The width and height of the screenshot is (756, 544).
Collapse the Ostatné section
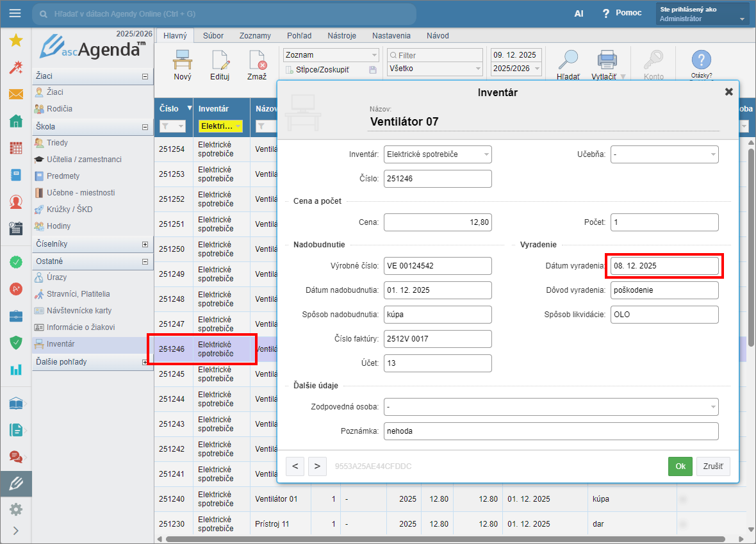(145, 261)
